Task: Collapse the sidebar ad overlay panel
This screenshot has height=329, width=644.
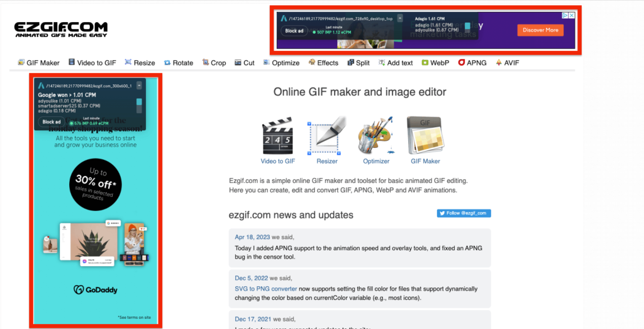Action: pos(139,85)
